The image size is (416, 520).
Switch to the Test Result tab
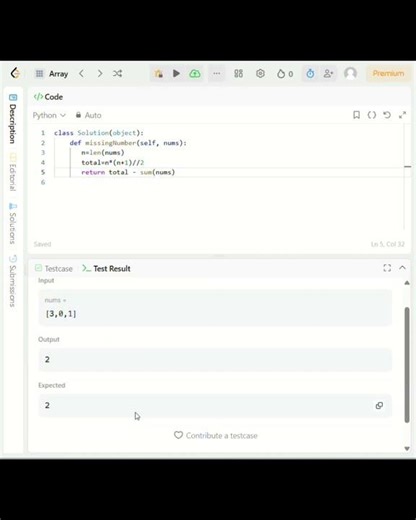click(106, 269)
